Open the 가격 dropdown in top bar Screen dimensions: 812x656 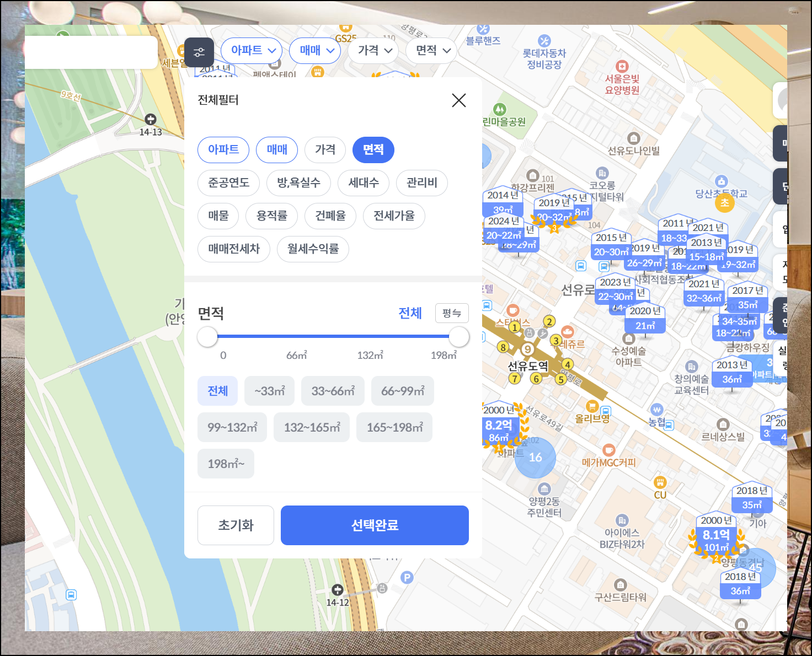click(373, 51)
